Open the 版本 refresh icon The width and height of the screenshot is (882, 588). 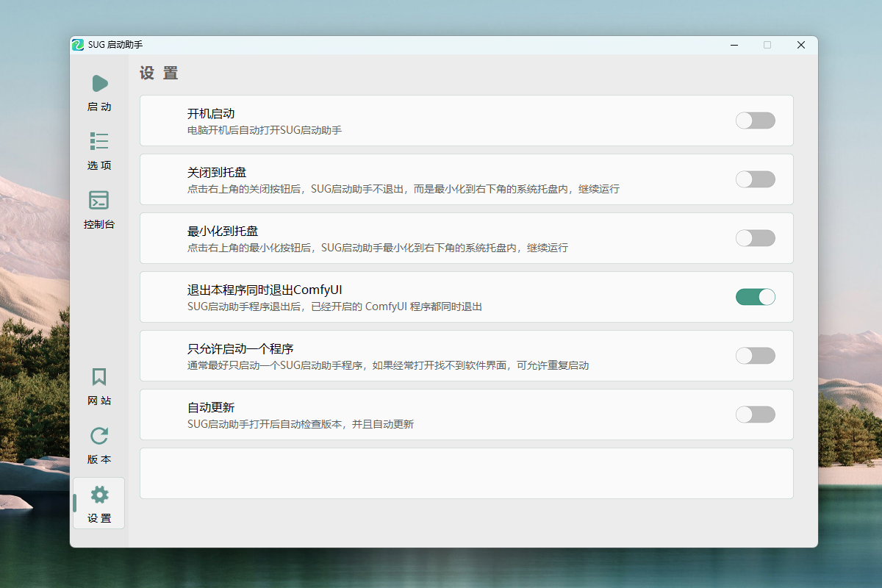pos(99,437)
